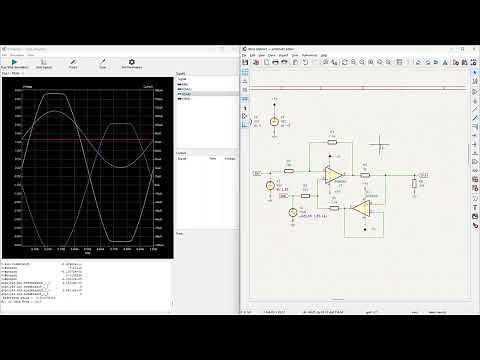Viewport: 480px width, 360px height.
Task: Open the simulator Simulation menu
Action: [x=17, y=55]
